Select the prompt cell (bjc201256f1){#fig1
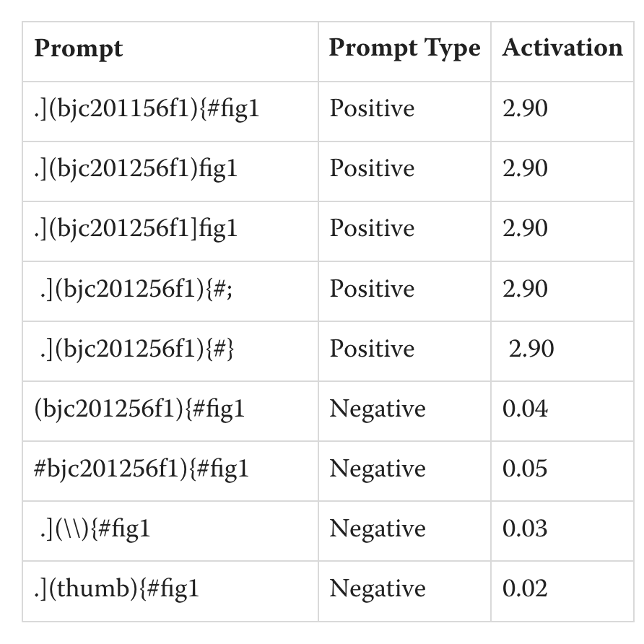The image size is (644, 644). pyautogui.click(x=139, y=409)
